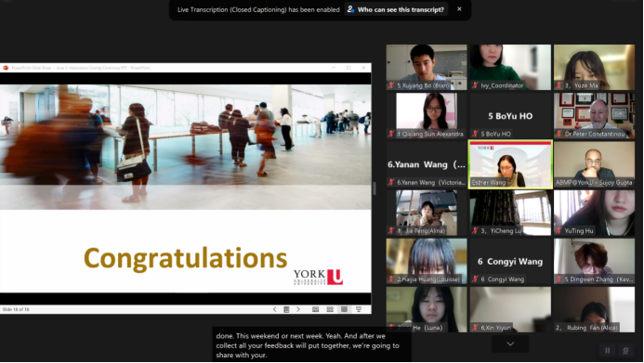Switch to Slide Sorter view
Image resolution: width=644 pixels, height=363 pixels.
(x=330, y=309)
